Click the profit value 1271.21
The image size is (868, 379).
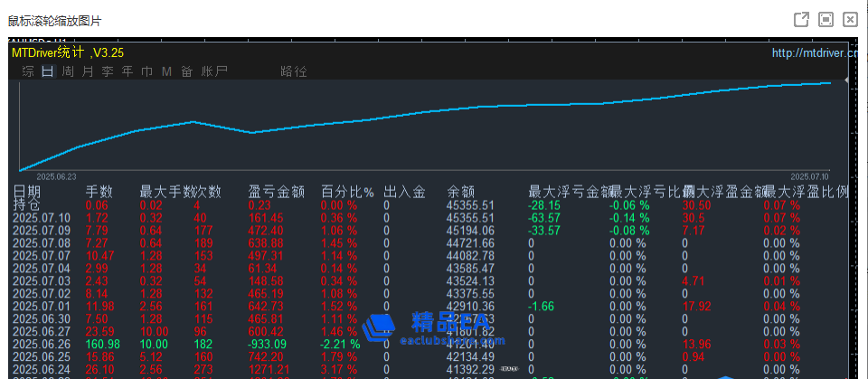click(x=269, y=370)
